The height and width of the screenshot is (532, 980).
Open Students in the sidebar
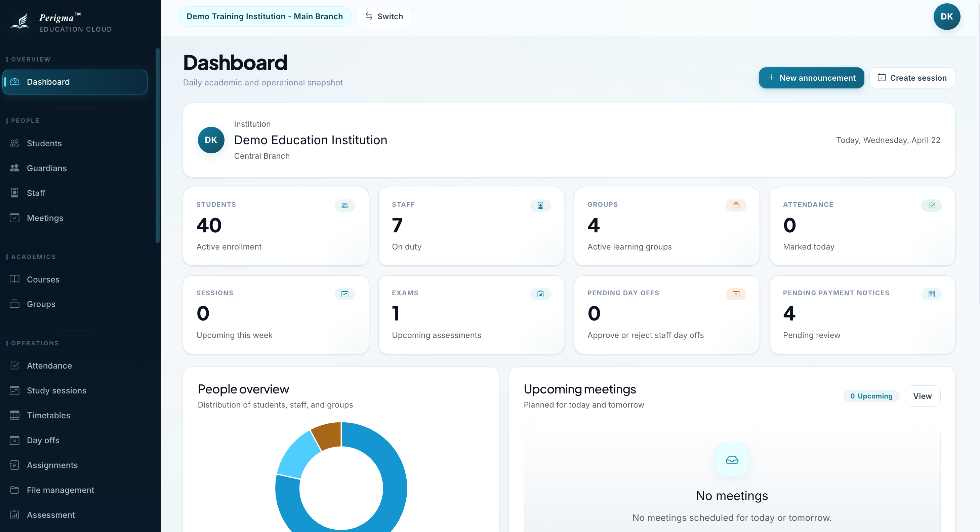[44, 143]
